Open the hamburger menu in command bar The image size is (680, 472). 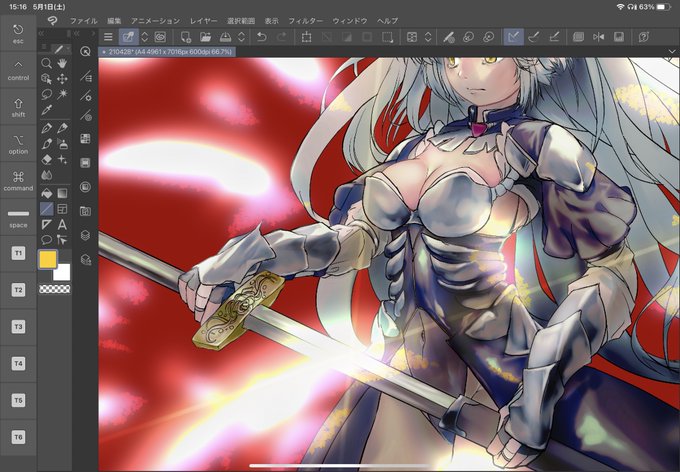pos(108,37)
